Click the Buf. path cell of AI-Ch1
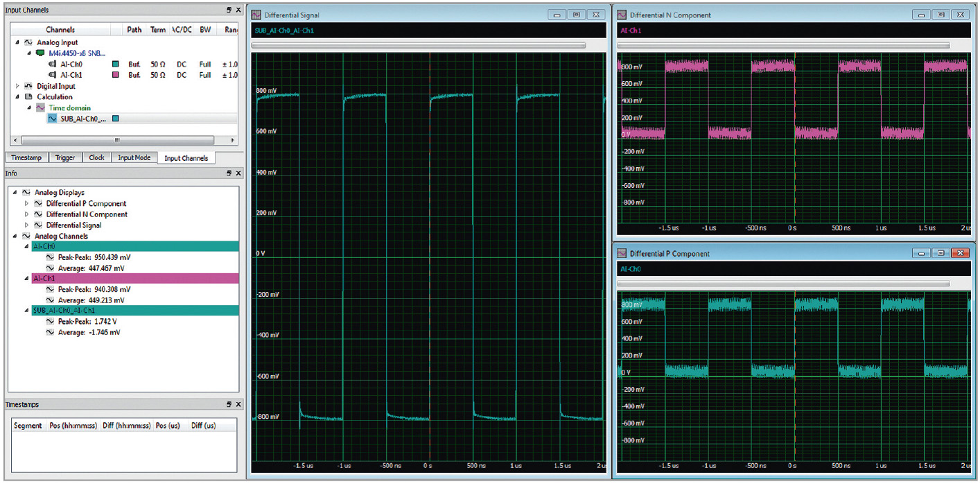Viewport: 980px width, 484px height. click(134, 75)
